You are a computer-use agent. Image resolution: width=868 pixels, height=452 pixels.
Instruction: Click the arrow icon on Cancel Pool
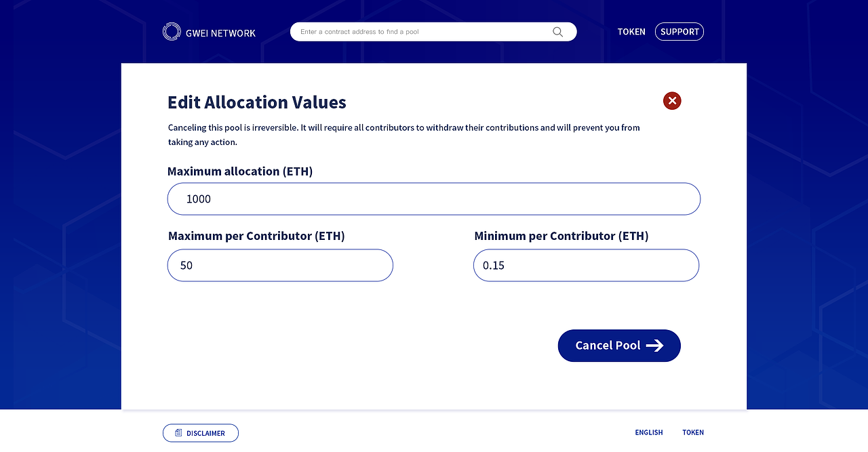[654, 346]
